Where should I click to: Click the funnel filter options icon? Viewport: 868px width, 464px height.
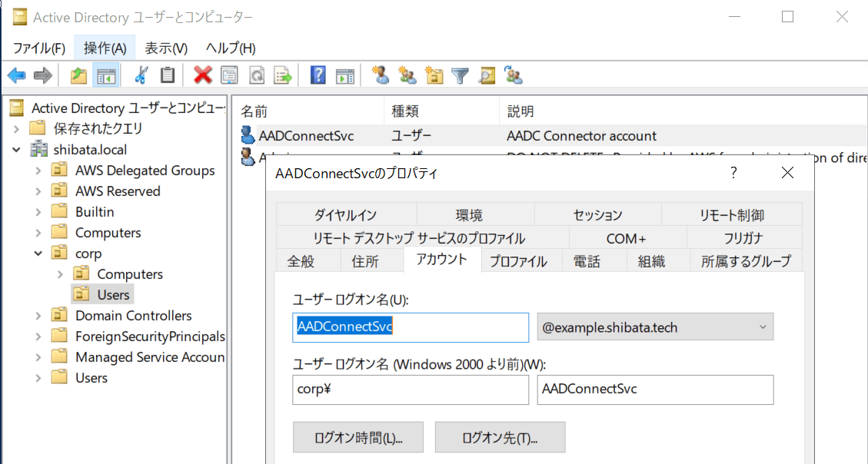point(460,75)
